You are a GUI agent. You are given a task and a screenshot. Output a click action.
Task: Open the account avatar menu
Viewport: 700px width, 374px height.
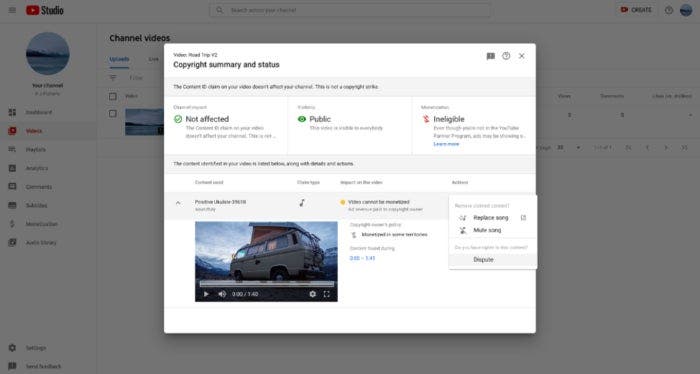tap(686, 10)
